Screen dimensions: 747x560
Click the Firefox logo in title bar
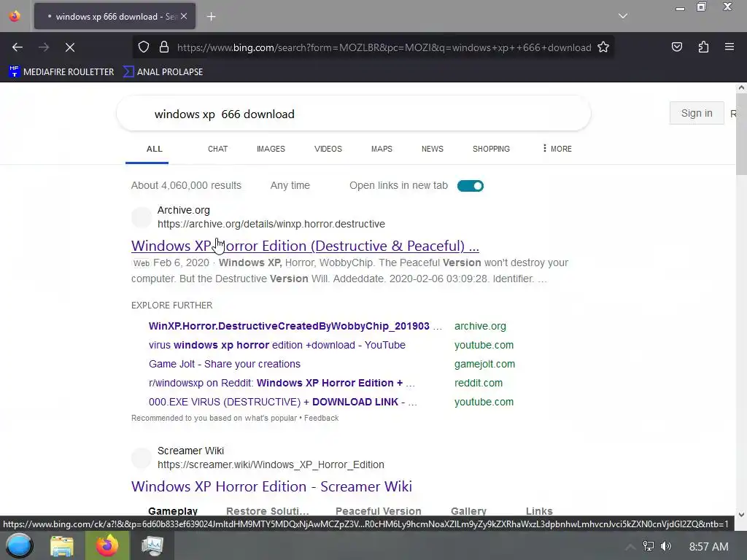15,16
